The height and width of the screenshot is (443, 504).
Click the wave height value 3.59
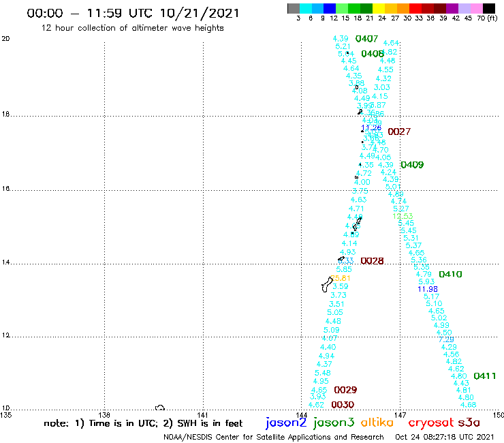point(341,286)
